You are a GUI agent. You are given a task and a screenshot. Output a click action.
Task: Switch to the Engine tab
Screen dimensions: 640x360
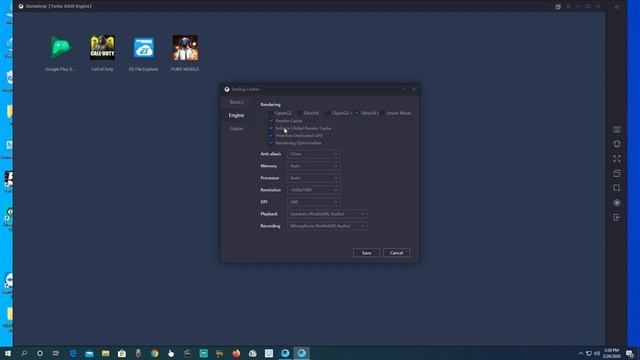pyautogui.click(x=236, y=116)
